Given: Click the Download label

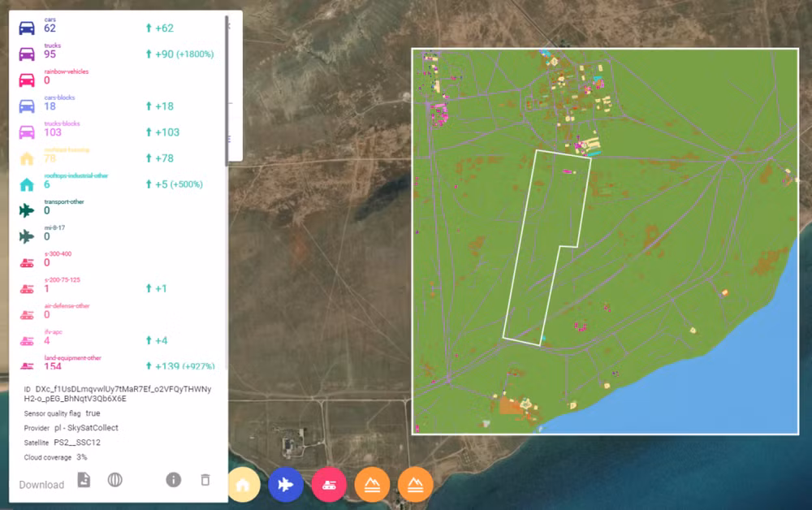Looking at the screenshot, I should coord(41,485).
